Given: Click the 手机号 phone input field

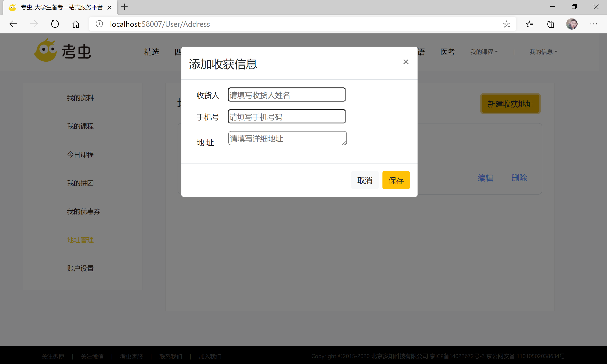Looking at the screenshot, I should 287,117.
